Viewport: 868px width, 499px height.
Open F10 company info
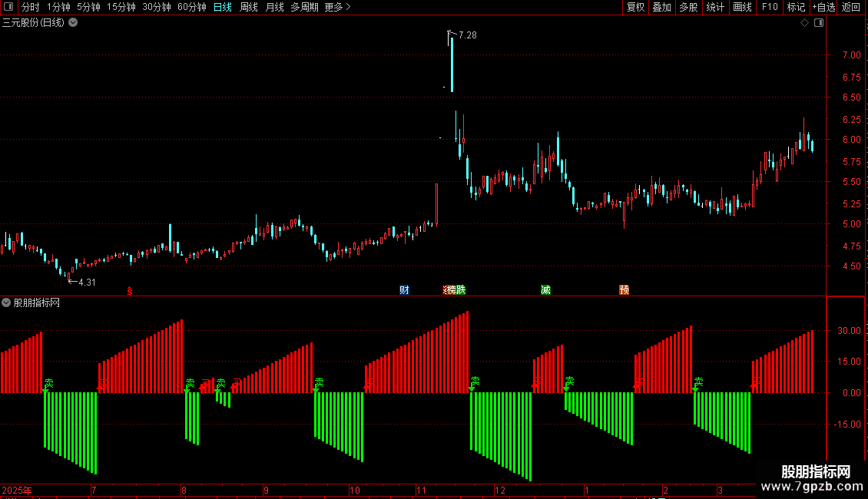pyautogui.click(x=770, y=7)
